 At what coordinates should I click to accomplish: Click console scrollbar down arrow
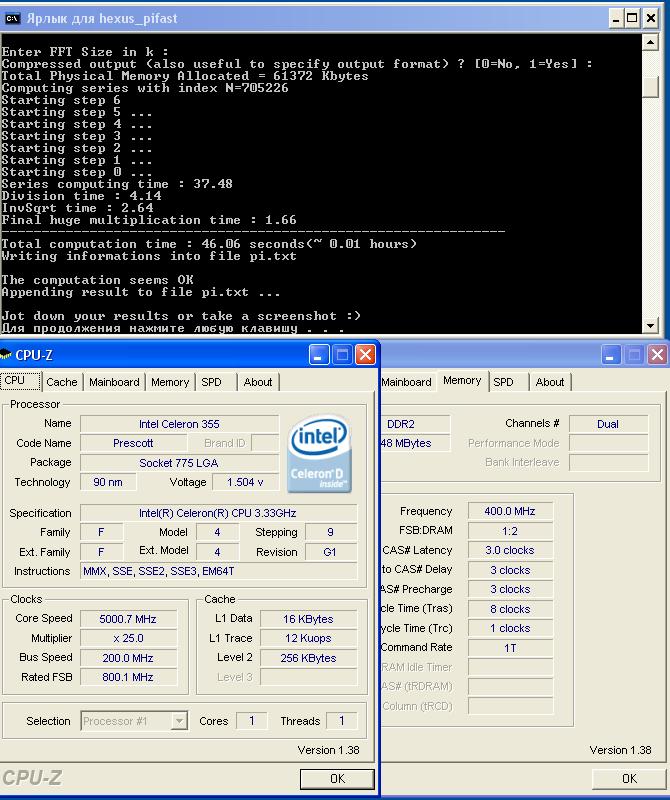pos(650,325)
